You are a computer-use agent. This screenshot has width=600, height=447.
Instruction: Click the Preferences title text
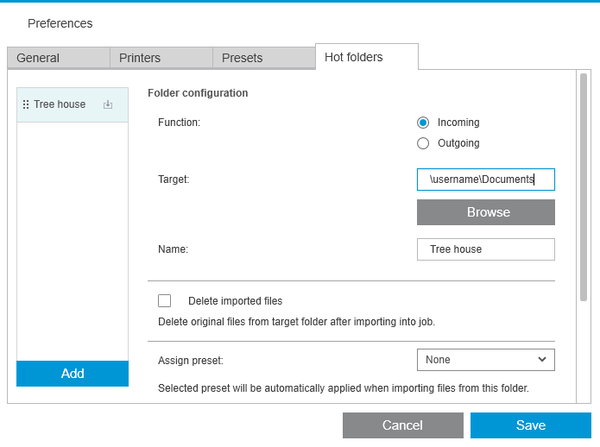pyautogui.click(x=60, y=23)
